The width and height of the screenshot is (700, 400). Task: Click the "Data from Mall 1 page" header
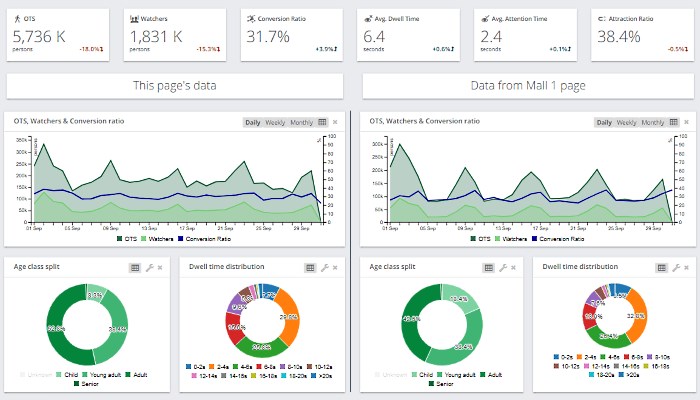[528, 86]
